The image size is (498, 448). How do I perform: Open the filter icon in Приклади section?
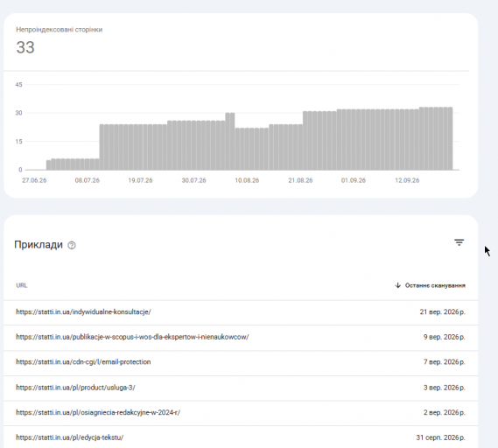(459, 242)
